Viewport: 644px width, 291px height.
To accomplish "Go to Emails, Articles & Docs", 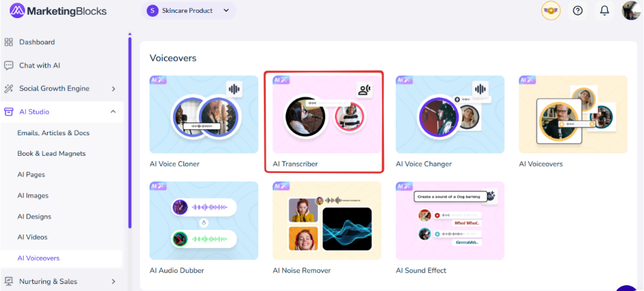I will click(x=53, y=133).
